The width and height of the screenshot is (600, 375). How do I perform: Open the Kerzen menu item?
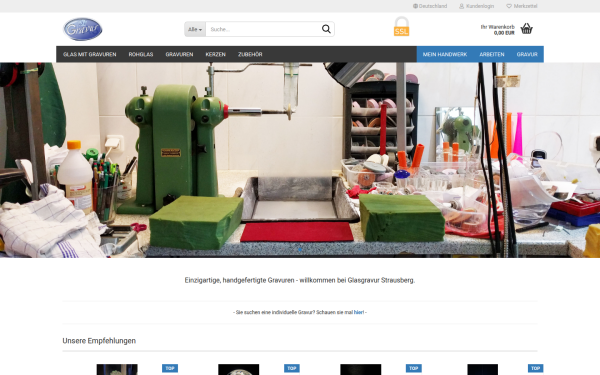click(215, 54)
